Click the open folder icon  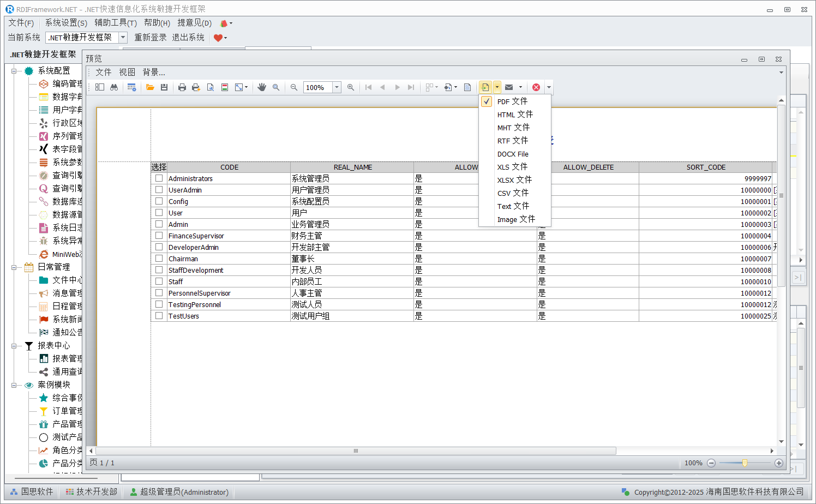pos(150,87)
